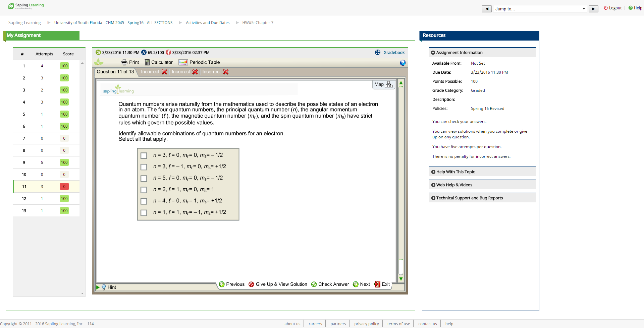Open the Periodic Table
The width and height of the screenshot is (644, 328).
pos(200,62)
